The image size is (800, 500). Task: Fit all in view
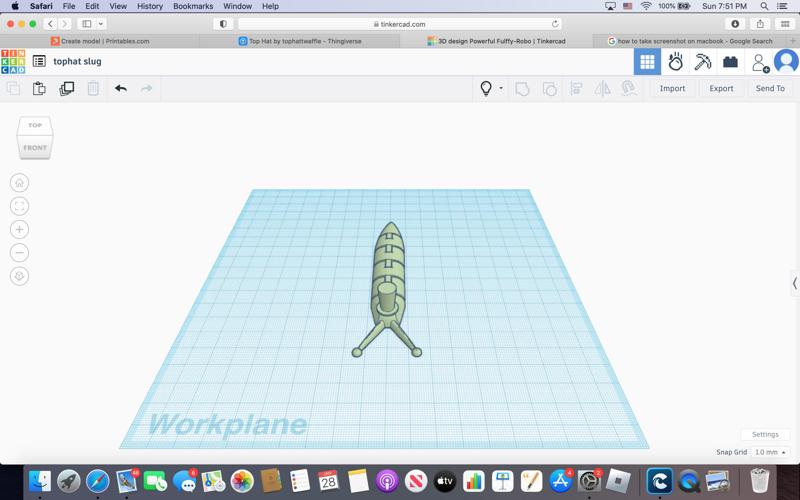pos(19,206)
